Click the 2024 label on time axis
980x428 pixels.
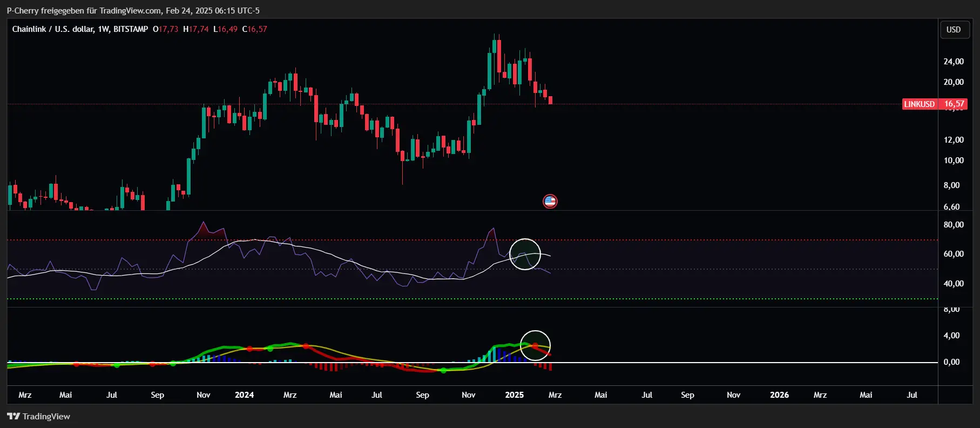(244, 395)
